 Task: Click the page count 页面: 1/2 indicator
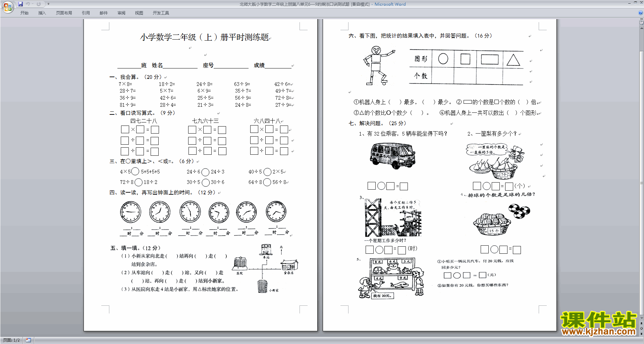(x=11, y=340)
